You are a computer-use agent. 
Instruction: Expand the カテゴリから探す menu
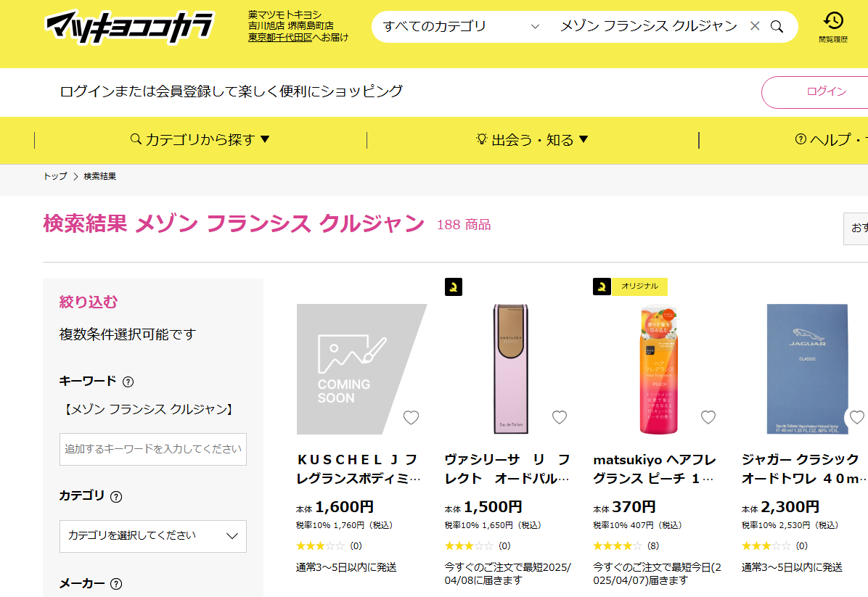tap(200, 140)
